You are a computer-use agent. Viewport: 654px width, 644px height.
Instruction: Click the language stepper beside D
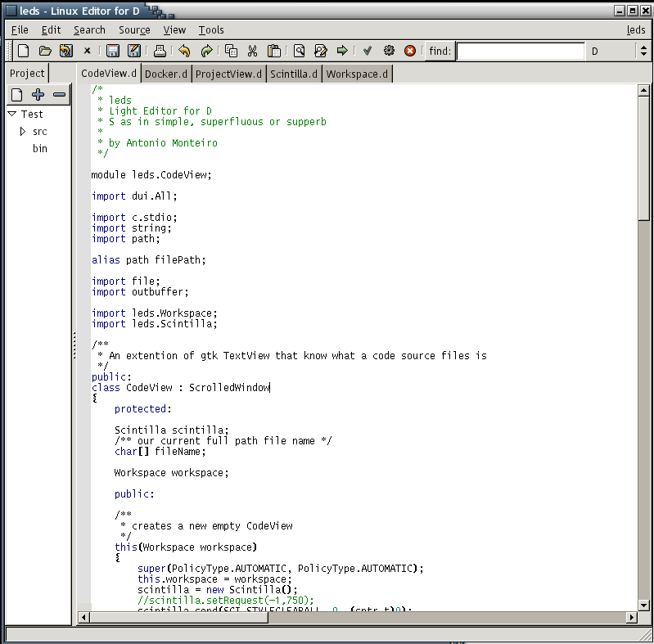click(x=643, y=51)
